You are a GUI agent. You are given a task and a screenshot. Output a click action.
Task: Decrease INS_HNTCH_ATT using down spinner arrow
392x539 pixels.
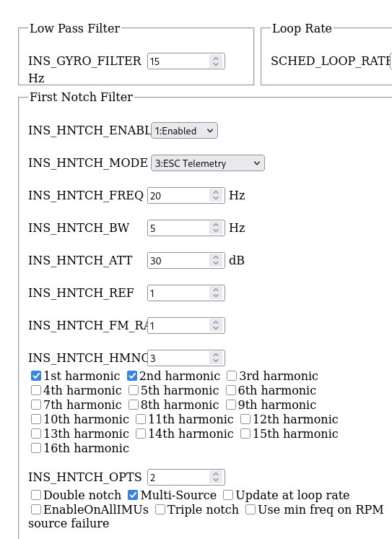[x=216, y=264]
